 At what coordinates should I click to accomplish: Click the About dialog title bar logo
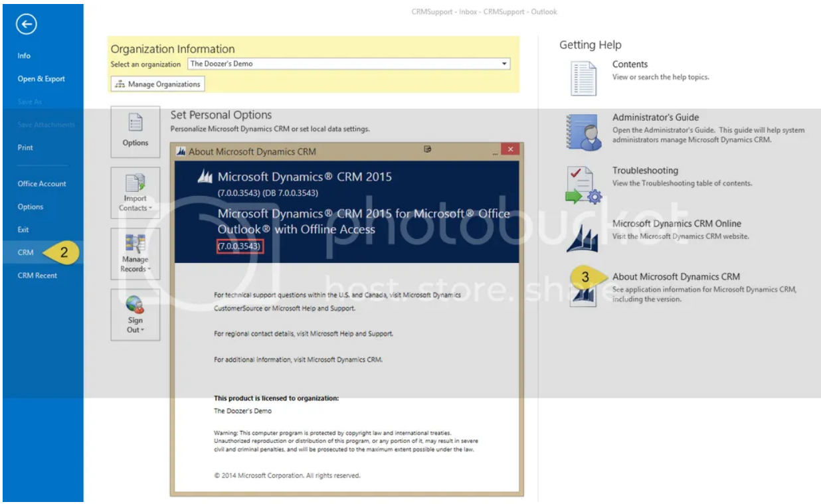coord(181,151)
